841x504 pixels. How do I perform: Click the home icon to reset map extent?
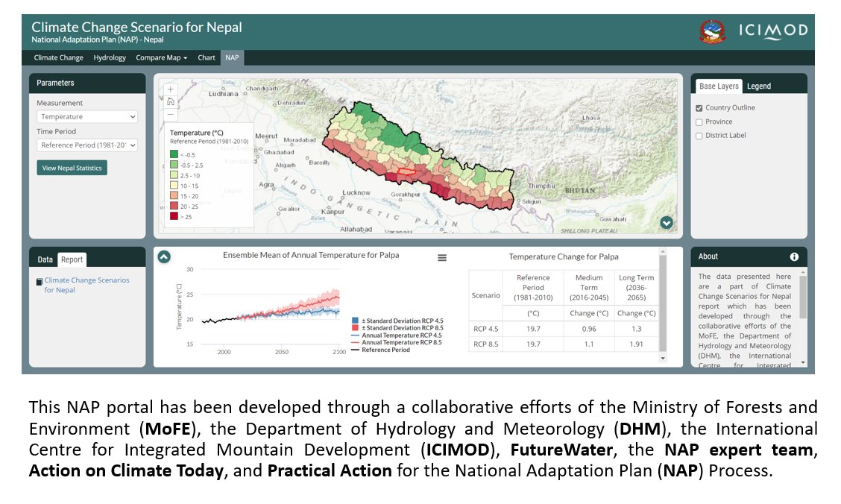pos(171,101)
